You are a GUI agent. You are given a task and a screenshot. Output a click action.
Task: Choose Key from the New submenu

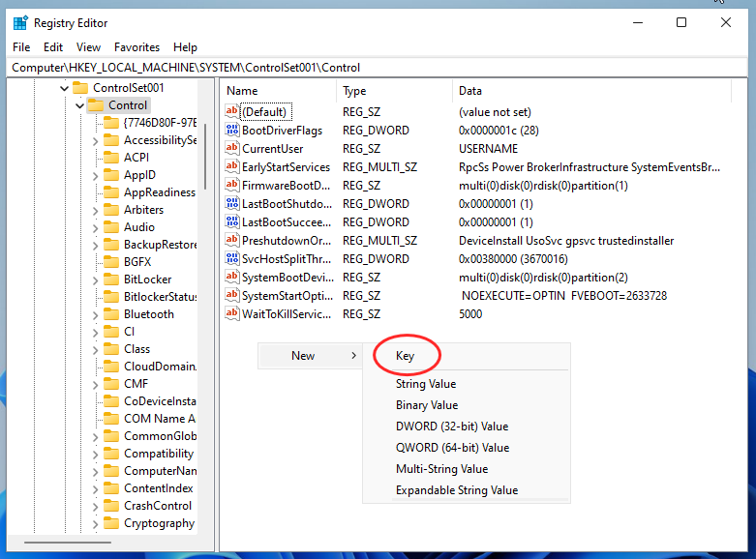coord(467,356)
